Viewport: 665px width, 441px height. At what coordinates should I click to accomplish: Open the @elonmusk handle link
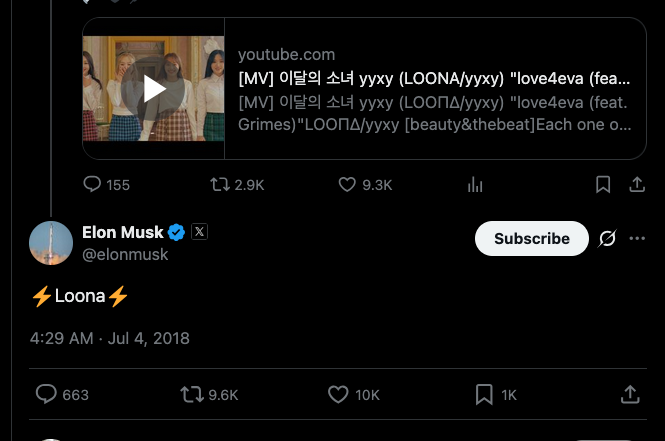(125, 254)
